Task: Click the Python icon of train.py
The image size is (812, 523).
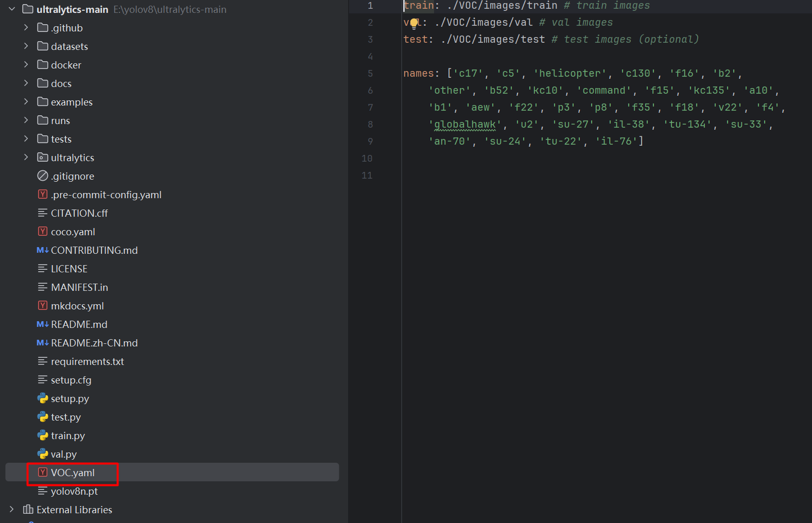Action: pyautogui.click(x=43, y=435)
